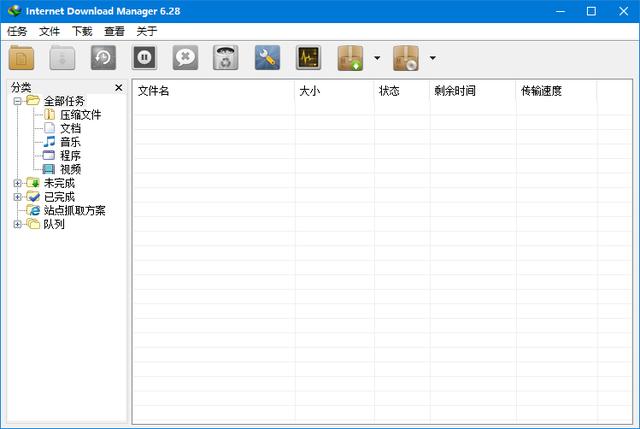Expand the 未完成 tree node
The image size is (640, 429).
tap(17, 183)
